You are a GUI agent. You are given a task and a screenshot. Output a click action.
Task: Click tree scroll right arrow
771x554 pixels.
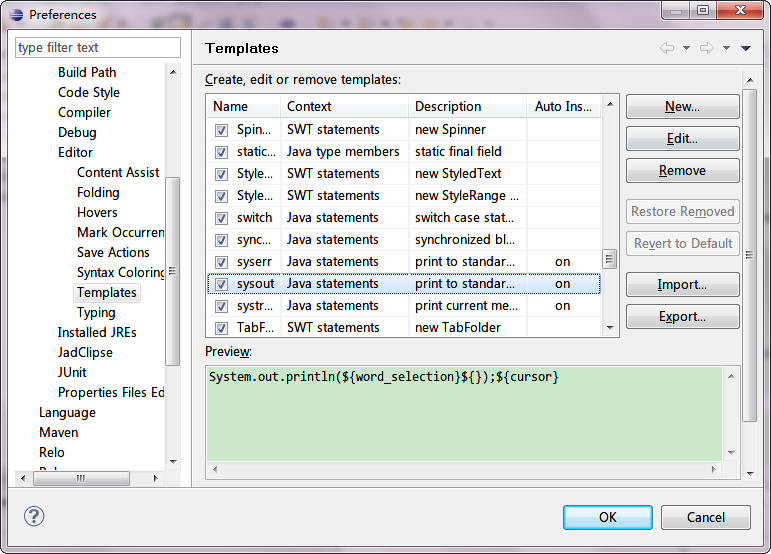coord(156,478)
